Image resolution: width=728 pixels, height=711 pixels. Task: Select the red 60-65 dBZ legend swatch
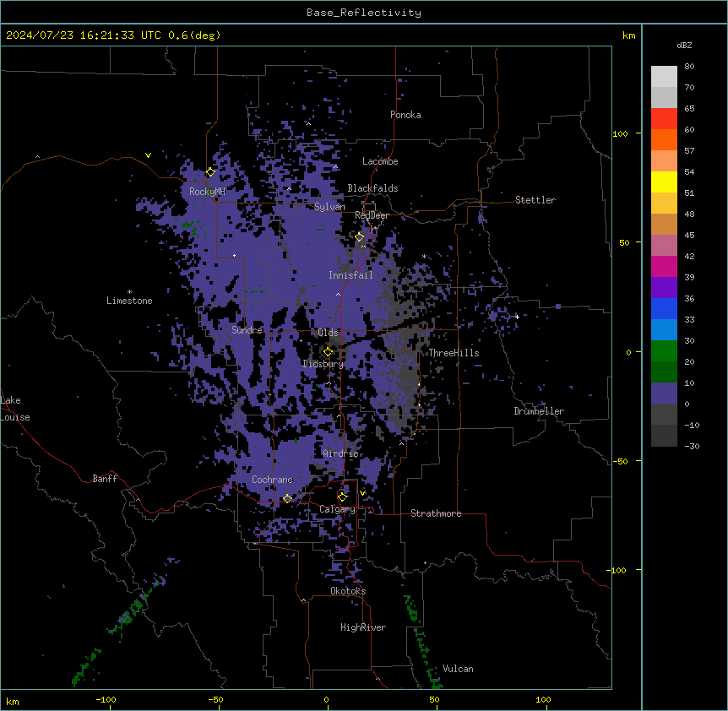[664, 118]
